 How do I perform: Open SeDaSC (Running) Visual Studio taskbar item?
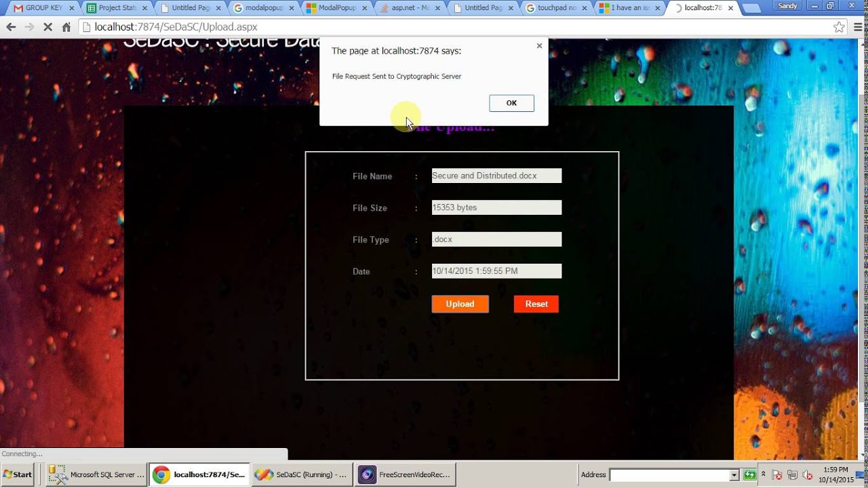[302, 474]
